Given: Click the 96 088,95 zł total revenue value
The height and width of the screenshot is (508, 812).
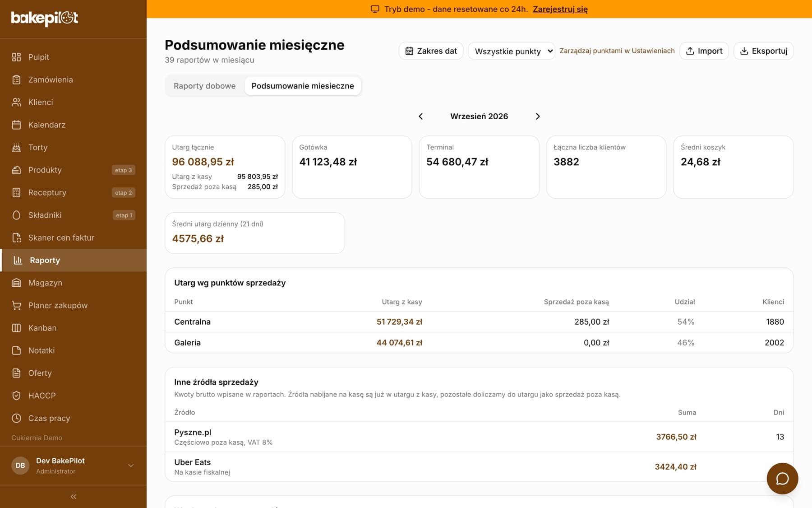Looking at the screenshot, I should tap(203, 162).
